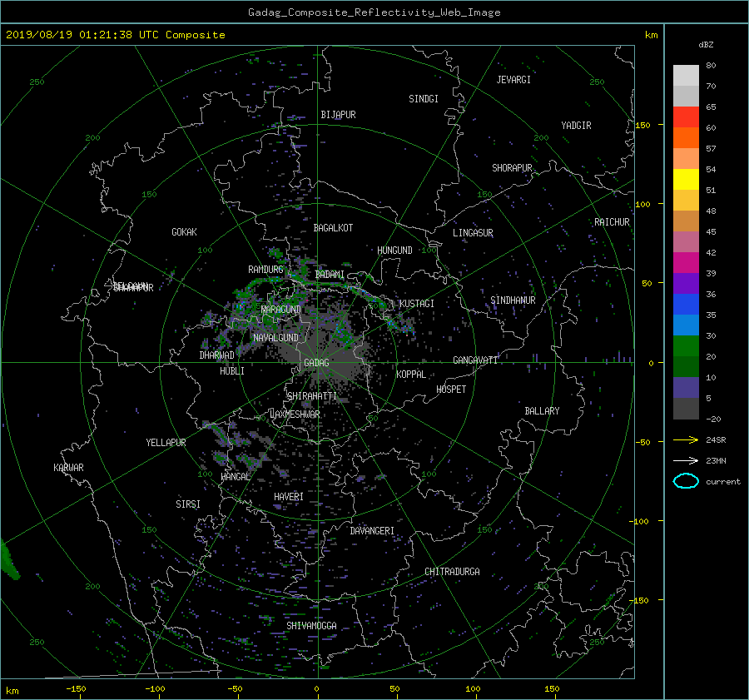Select the 'DHARWAD' map label
749x700 pixels.
pyautogui.click(x=216, y=355)
